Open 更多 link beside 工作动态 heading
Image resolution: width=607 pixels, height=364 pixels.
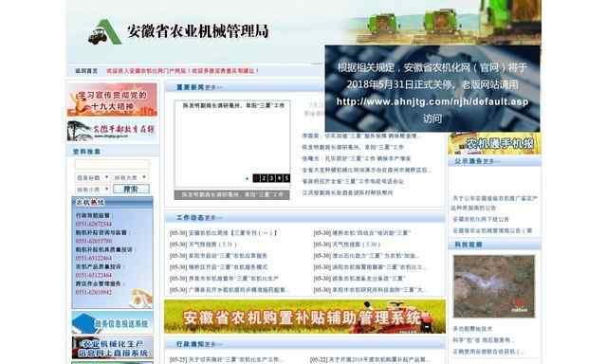pos(213,218)
